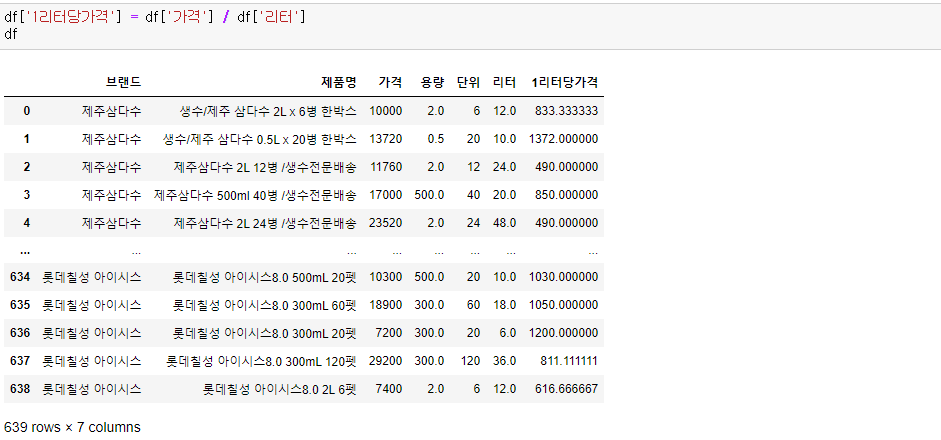Image resolution: width=941 pixels, height=440 pixels.
Task: Click product '제주삼다수 500ml 40병 /생수전문배송'
Action: point(255,195)
